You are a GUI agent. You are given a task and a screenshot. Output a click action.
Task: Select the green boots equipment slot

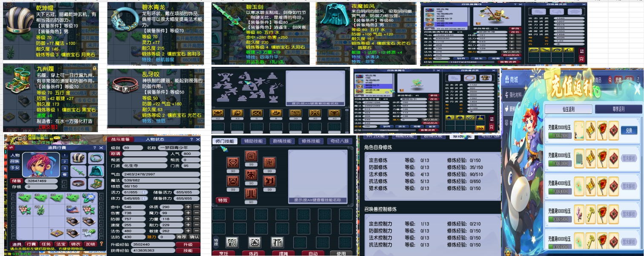(96, 184)
